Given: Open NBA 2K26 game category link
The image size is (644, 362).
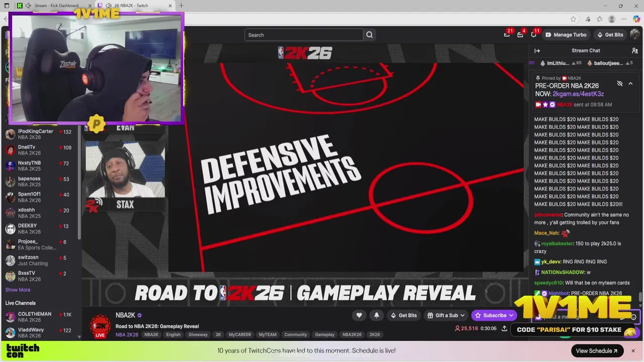Looking at the screenshot, I should 127,334.
